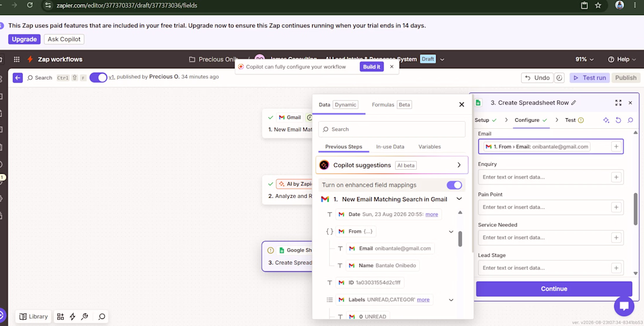
Task: Select the In-use Data tab
Action: (390, 146)
